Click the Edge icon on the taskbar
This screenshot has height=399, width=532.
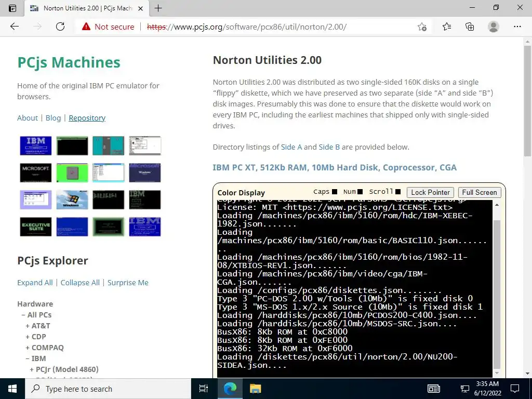230,389
